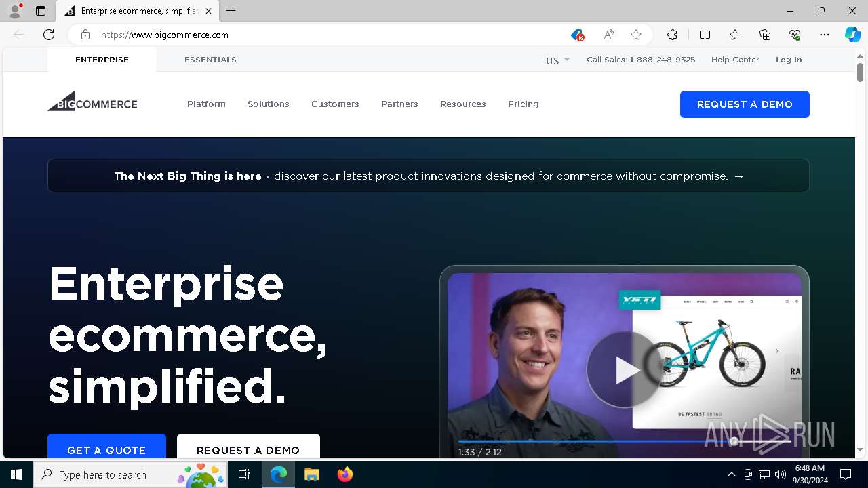Open the Pricing page
This screenshot has height=488, width=868.
(524, 104)
